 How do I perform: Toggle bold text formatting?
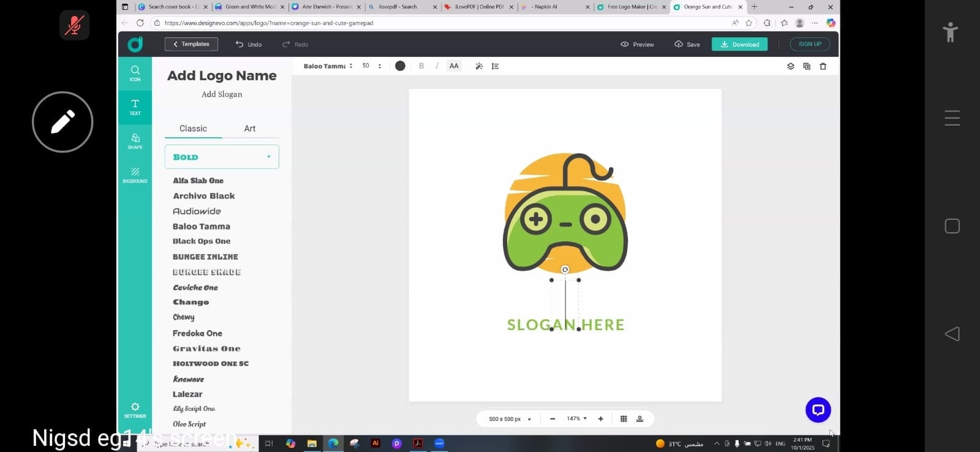coord(421,66)
